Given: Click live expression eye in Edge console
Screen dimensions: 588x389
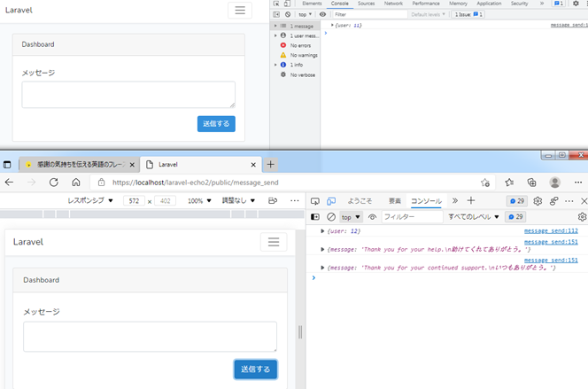Looking at the screenshot, I should click(372, 217).
